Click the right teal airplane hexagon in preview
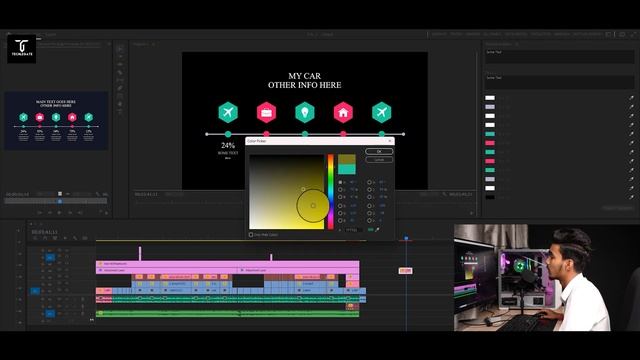 coord(381,112)
